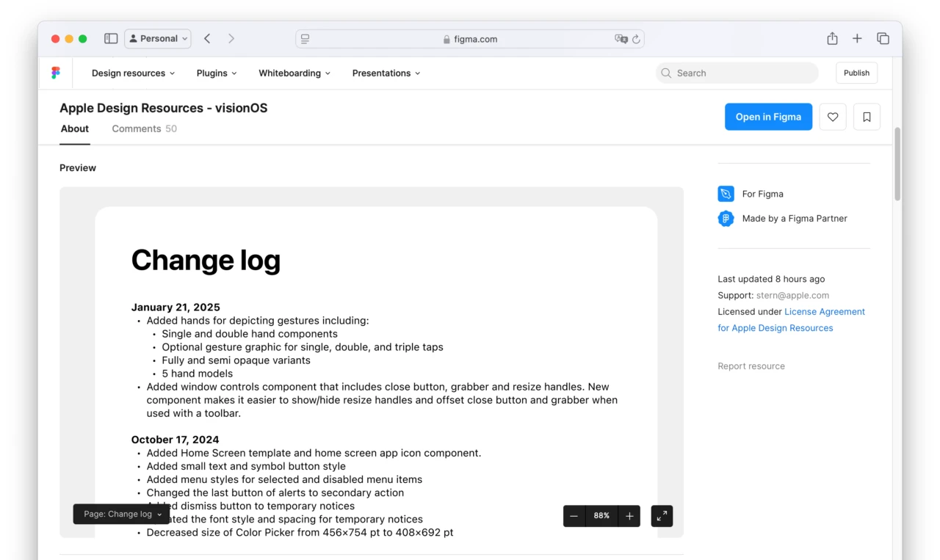Screen dimensions: 940x560
Task: Click the 'Fully and semi opaque variants' bullet
Action: [236, 360]
